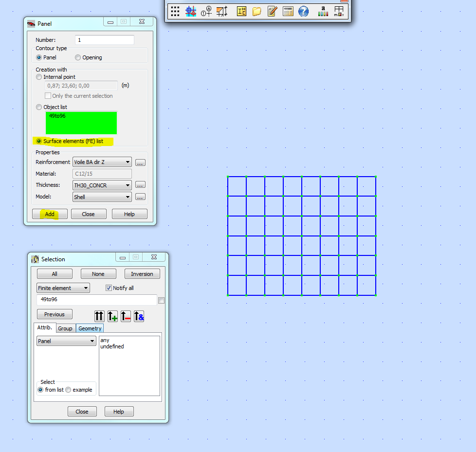476x452 pixels.
Task: Click the green highlighted object list box
Action: tap(81, 123)
